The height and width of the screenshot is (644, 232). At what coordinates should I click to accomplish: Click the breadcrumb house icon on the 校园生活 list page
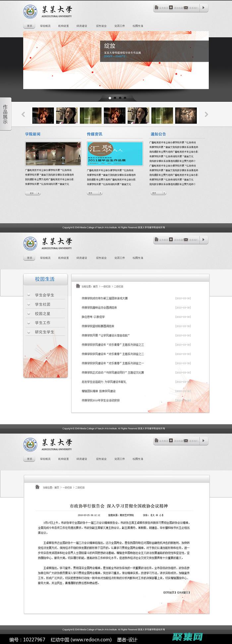[x=78, y=286]
